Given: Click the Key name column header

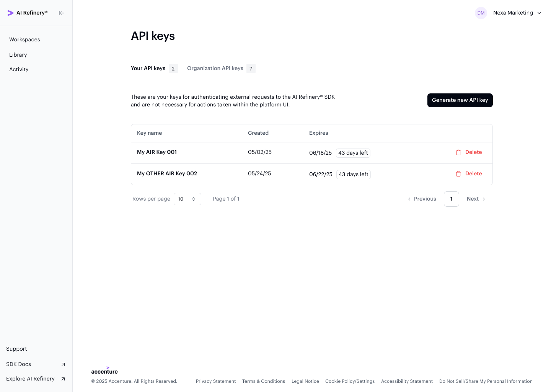Looking at the screenshot, I should pyautogui.click(x=149, y=133).
